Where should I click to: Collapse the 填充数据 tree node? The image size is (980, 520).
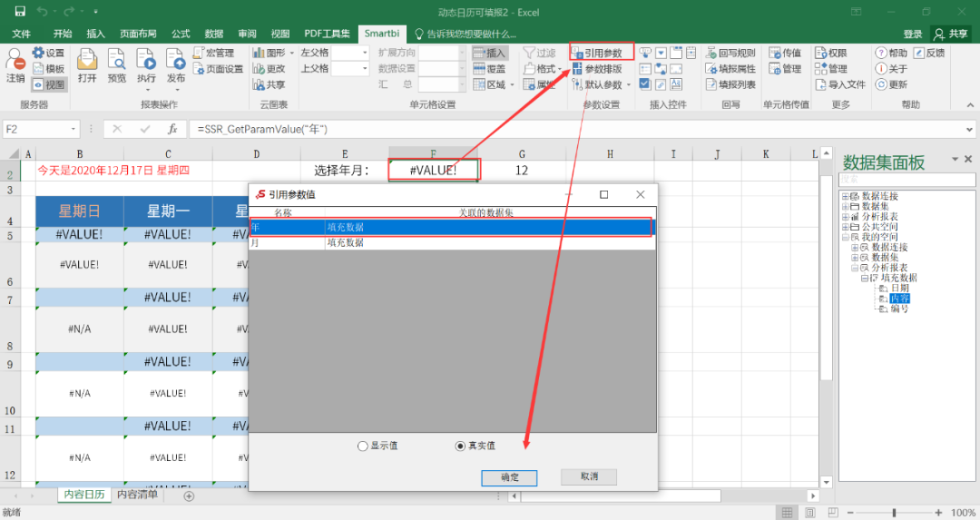click(865, 278)
